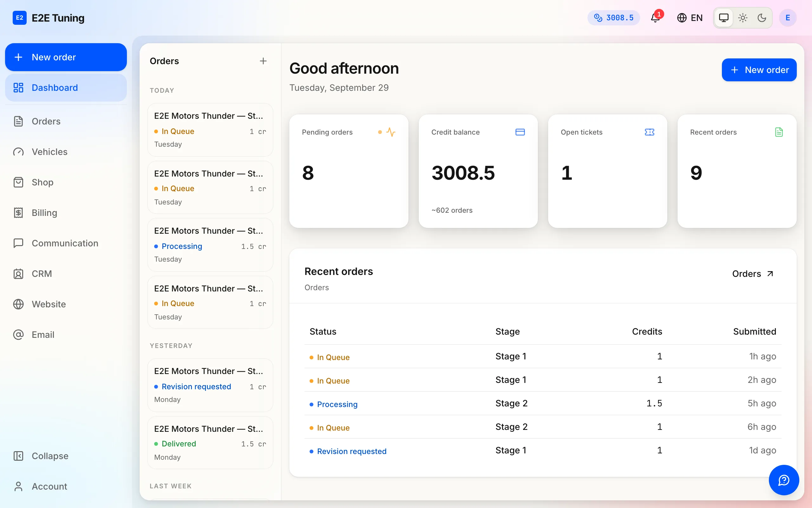This screenshot has width=812, height=508.
Task: Open CRM in sidebar
Action: 66,274
